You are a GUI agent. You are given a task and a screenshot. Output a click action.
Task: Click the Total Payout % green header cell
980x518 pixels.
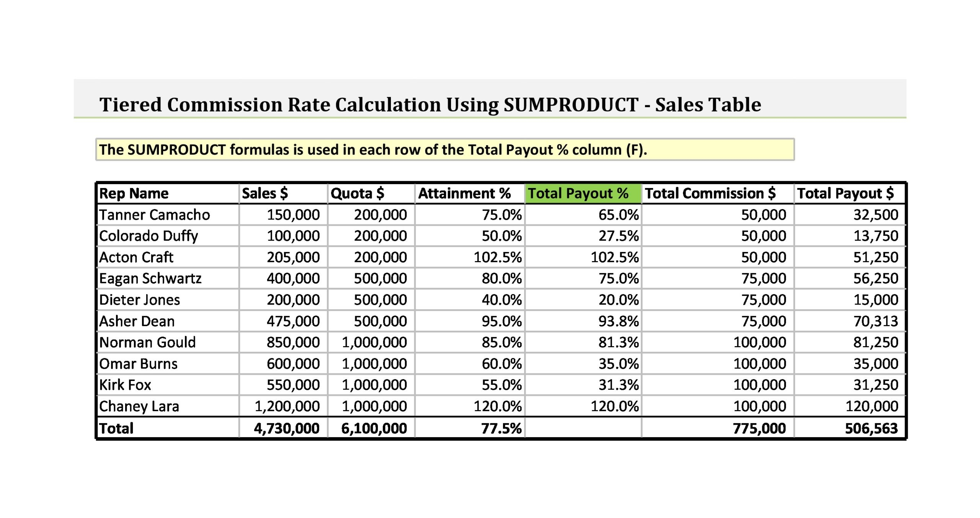(583, 193)
